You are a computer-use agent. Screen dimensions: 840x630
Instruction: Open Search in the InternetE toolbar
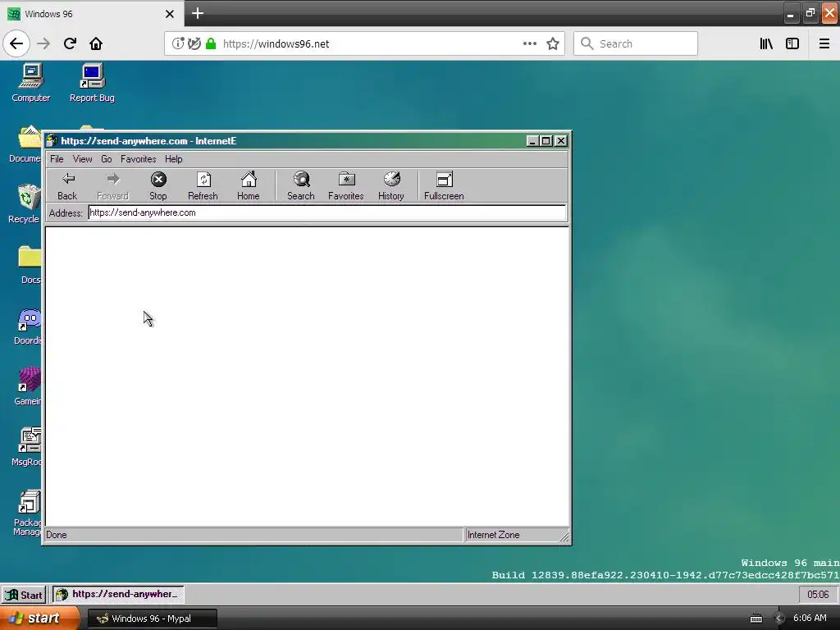301,186
